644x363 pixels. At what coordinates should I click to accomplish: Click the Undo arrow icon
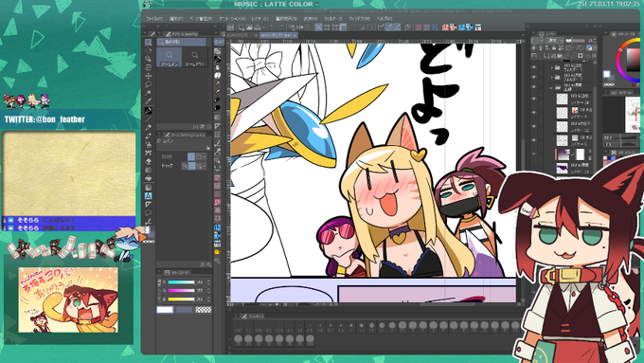273,27
